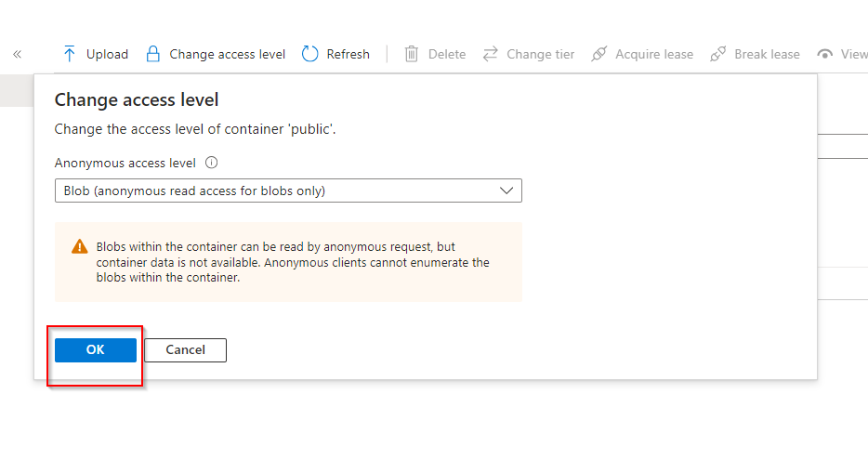Click the Delete trash can icon

point(412,54)
